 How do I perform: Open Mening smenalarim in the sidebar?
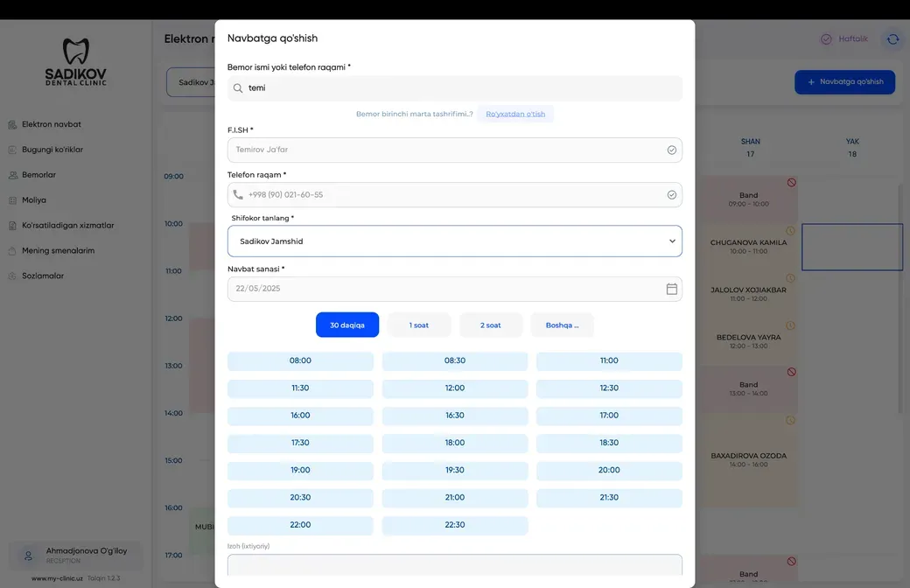click(58, 251)
